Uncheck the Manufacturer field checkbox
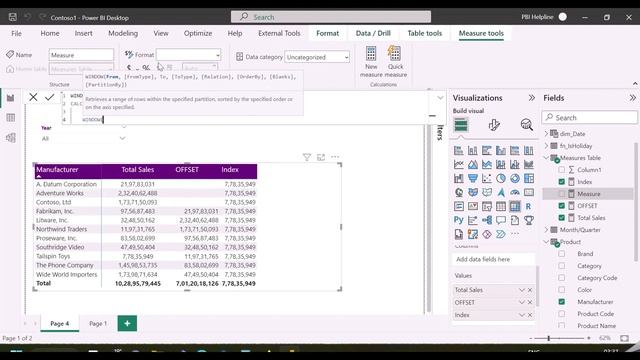This screenshot has width=640, height=360. pos(562,302)
